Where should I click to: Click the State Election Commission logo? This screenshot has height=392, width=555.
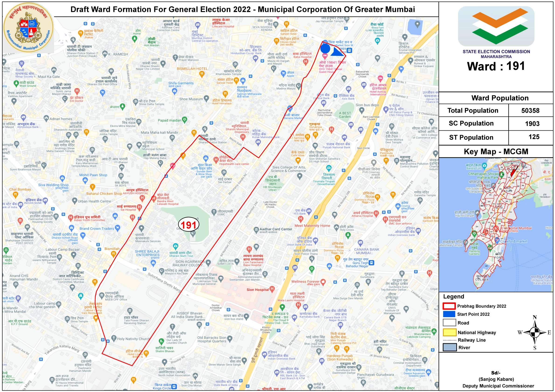(496, 26)
